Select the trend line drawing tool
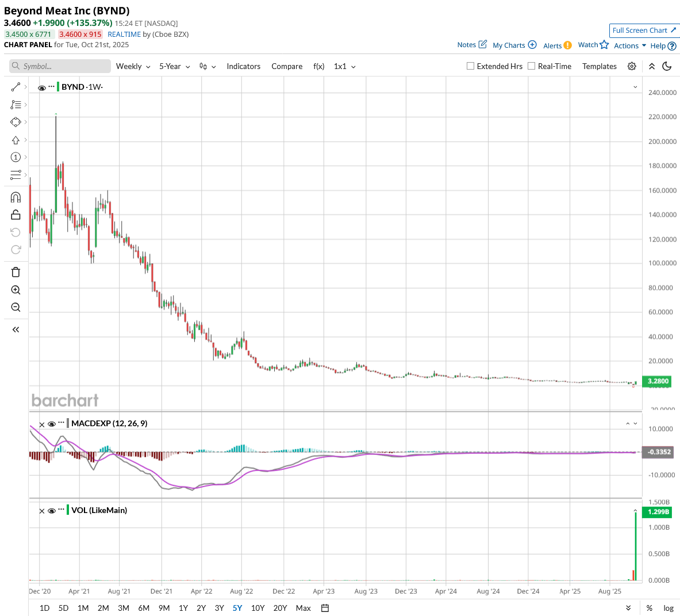The image size is (680, 616). coord(16,87)
